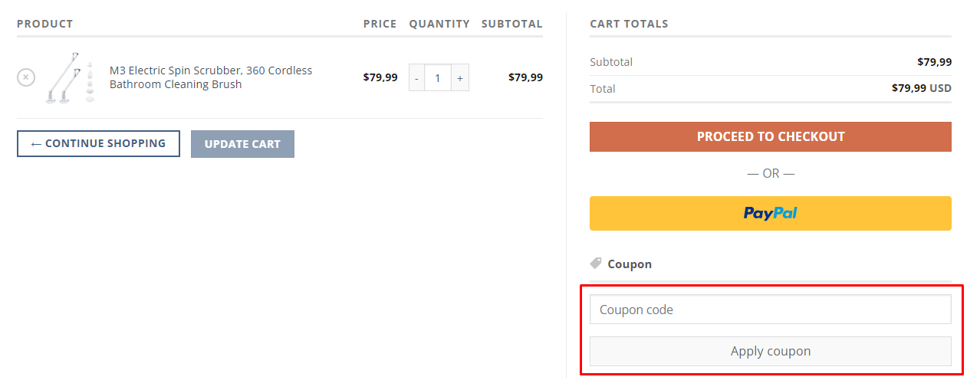Click the Price column header
Screen dimensions: 980x390
pyautogui.click(x=380, y=24)
